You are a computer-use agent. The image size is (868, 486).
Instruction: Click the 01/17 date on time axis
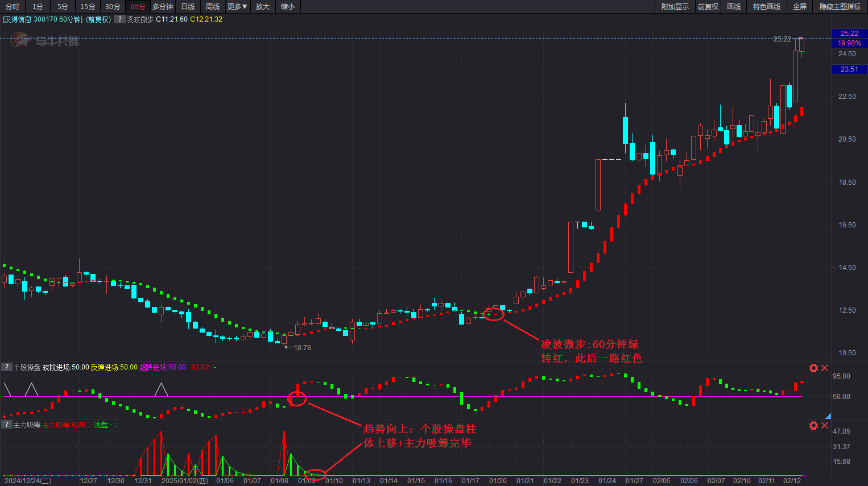tap(470, 481)
